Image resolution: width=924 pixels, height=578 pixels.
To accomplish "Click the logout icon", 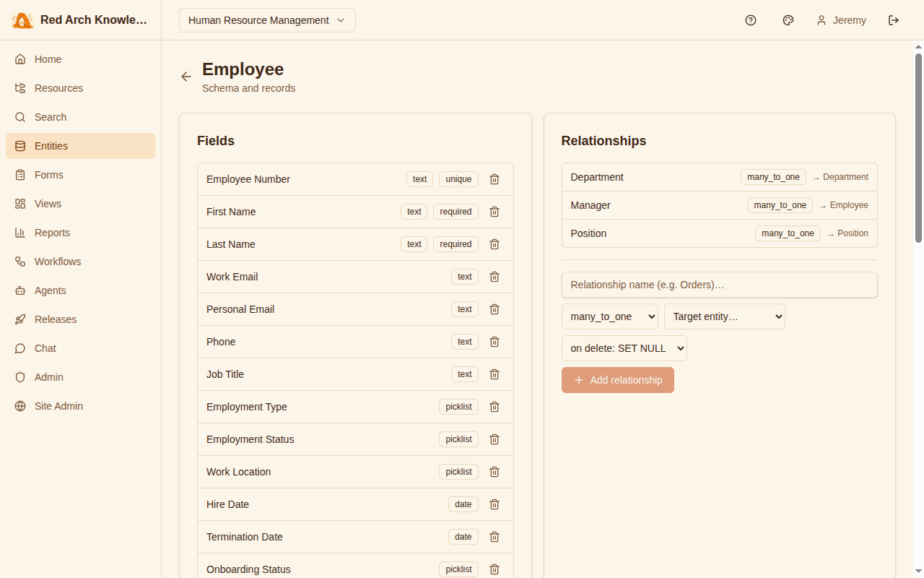I will point(894,20).
